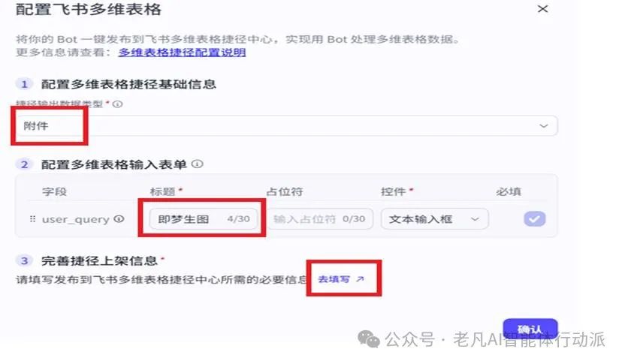Click info icon after user_query field
Screen dimensions: 625x364
pos(119,219)
